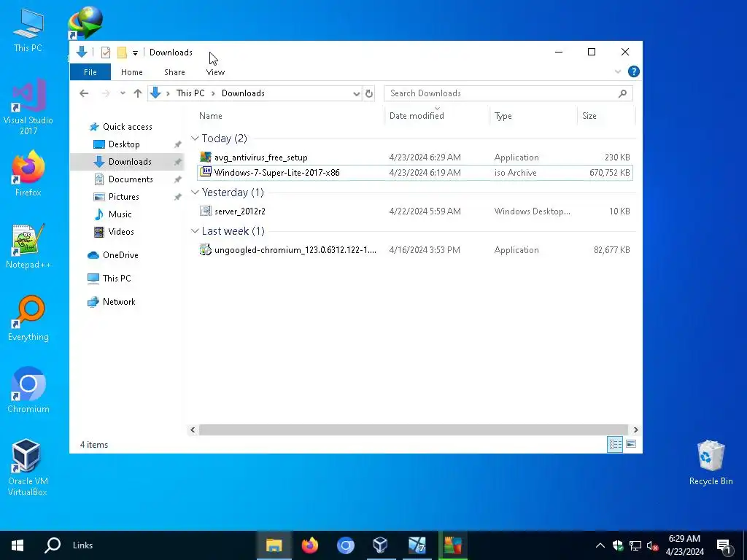Refresh the Downloads folder
Image resolution: width=747 pixels, height=560 pixels.
368,94
